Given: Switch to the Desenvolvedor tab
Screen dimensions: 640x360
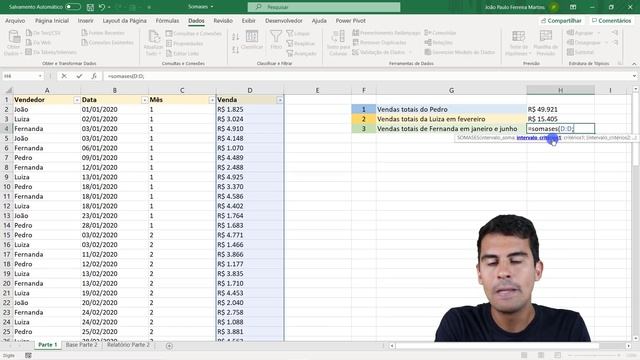Looking at the screenshot, I should [284, 20].
